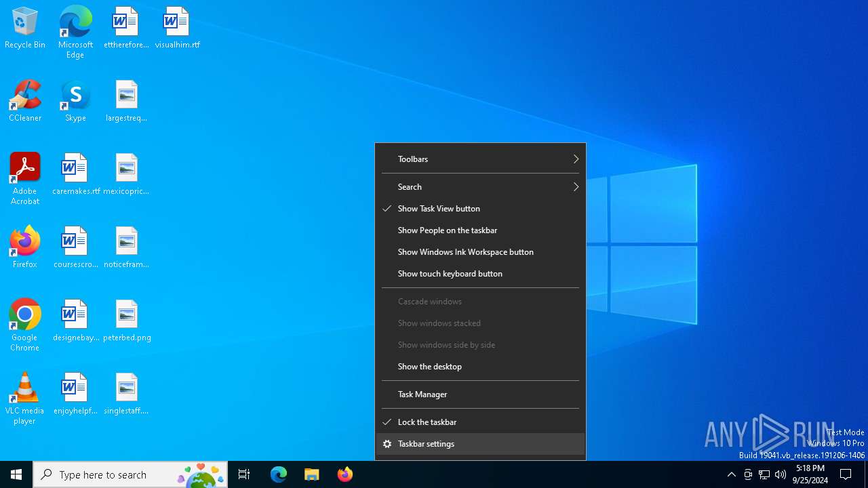This screenshot has width=868, height=488.
Task: Open the Windows Start menu
Action: (16, 474)
